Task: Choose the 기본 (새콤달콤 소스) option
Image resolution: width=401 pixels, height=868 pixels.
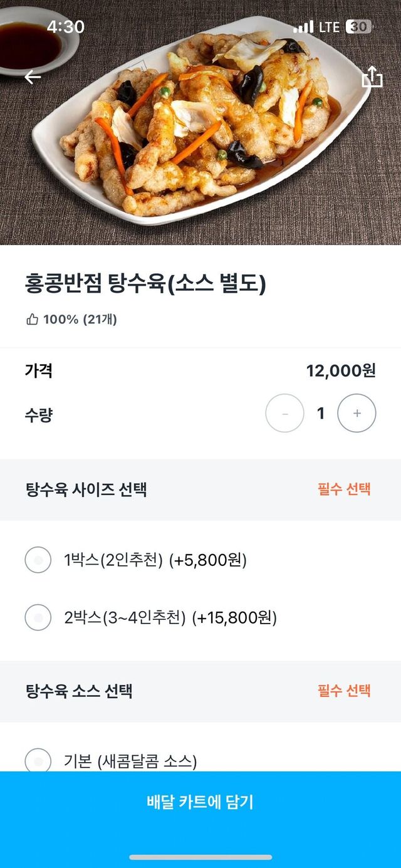Action: pyautogui.click(x=38, y=761)
